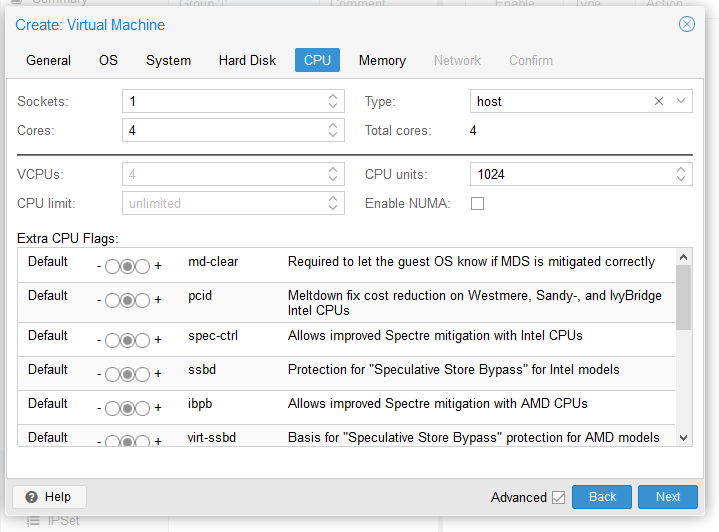Screen dimensions: 719x532
Task: Decrease the Sockets value with down arrow
Action: 333,105
